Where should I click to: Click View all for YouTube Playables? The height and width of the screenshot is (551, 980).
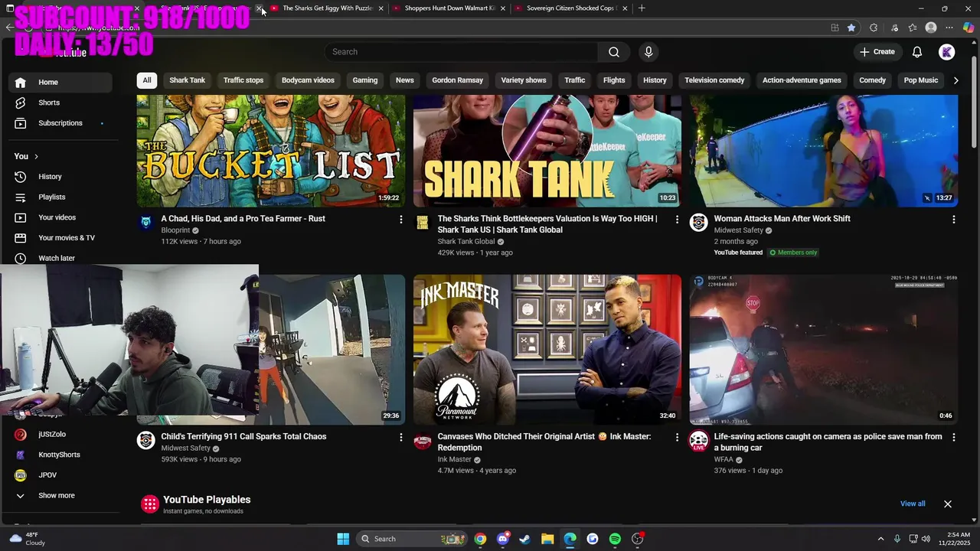pos(913,504)
